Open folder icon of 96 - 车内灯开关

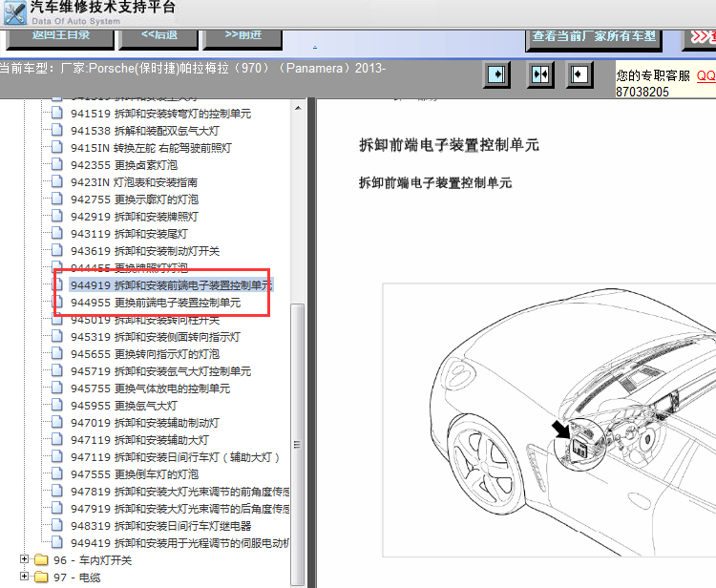(x=42, y=559)
